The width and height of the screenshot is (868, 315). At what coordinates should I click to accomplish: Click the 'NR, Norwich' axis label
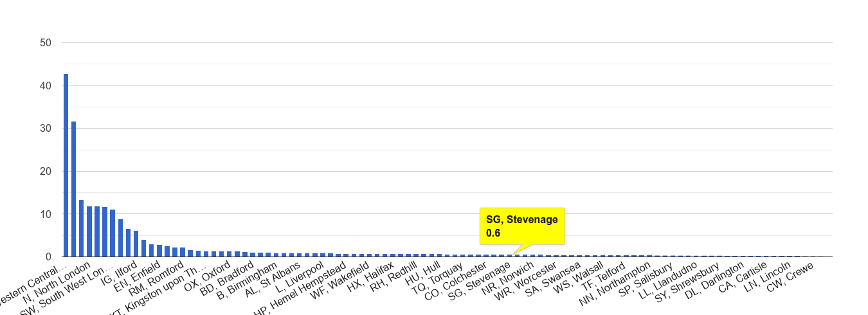[507, 278]
